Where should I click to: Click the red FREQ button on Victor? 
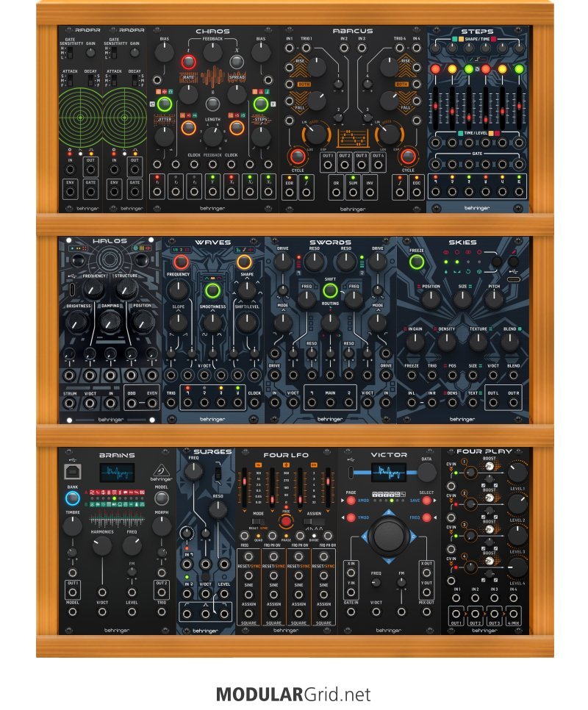click(x=426, y=517)
